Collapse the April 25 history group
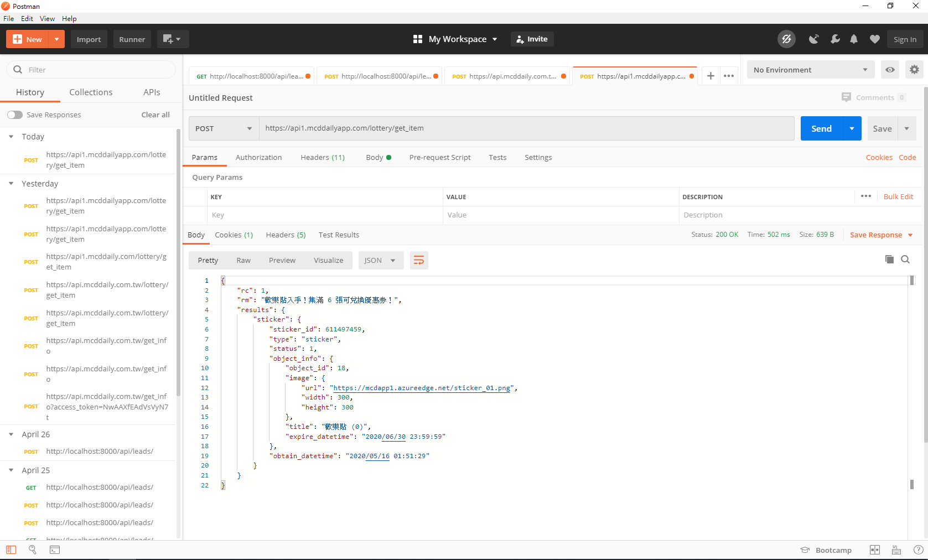The width and height of the screenshot is (928, 560). coord(11,470)
